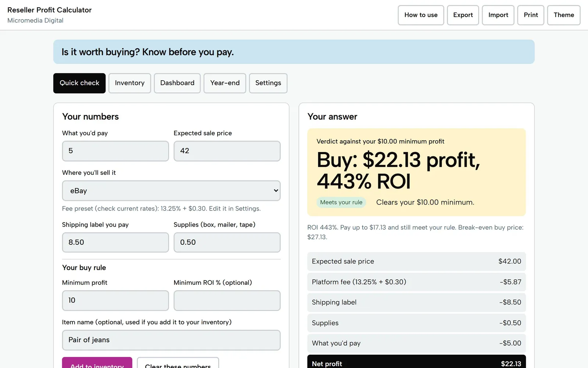588x368 pixels.
Task: Click the Minimum profit field
Action: (115, 300)
